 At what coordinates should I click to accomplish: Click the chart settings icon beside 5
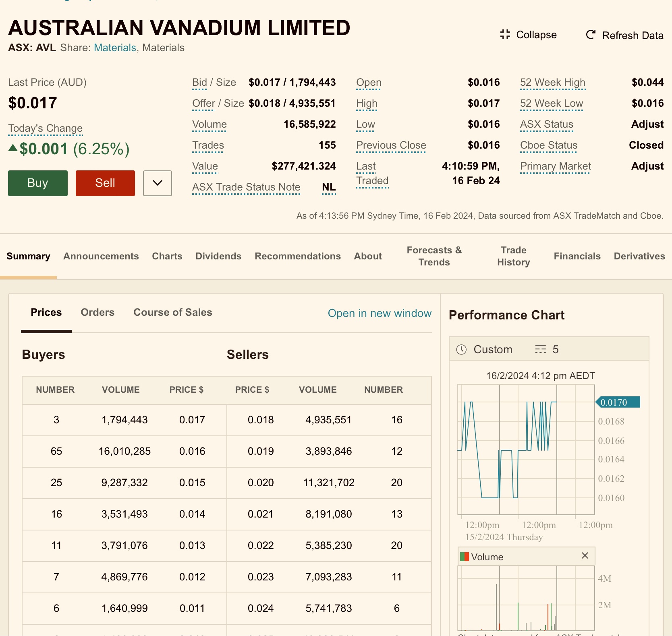click(x=540, y=349)
